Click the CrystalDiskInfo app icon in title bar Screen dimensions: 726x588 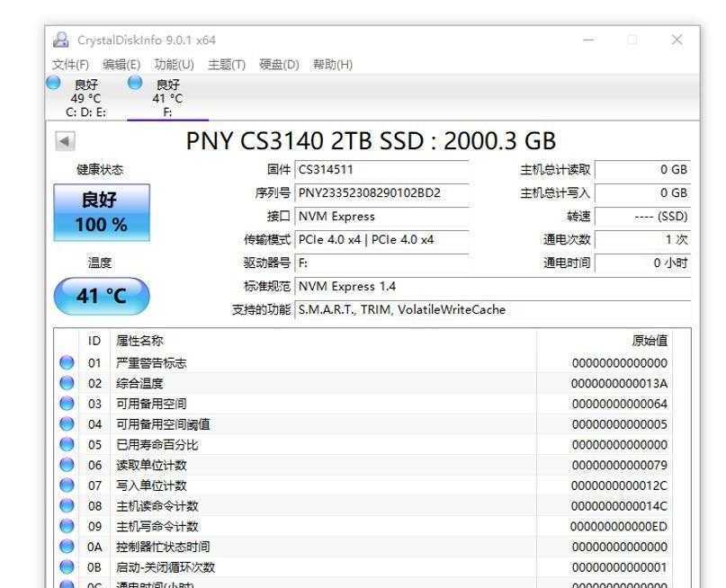click(x=61, y=40)
